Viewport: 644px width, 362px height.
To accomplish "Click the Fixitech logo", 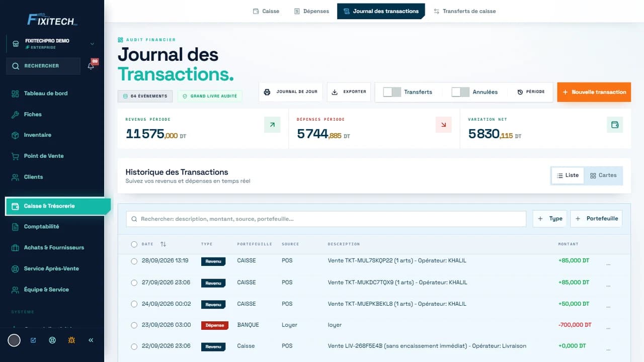I will pyautogui.click(x=52, y=20).
